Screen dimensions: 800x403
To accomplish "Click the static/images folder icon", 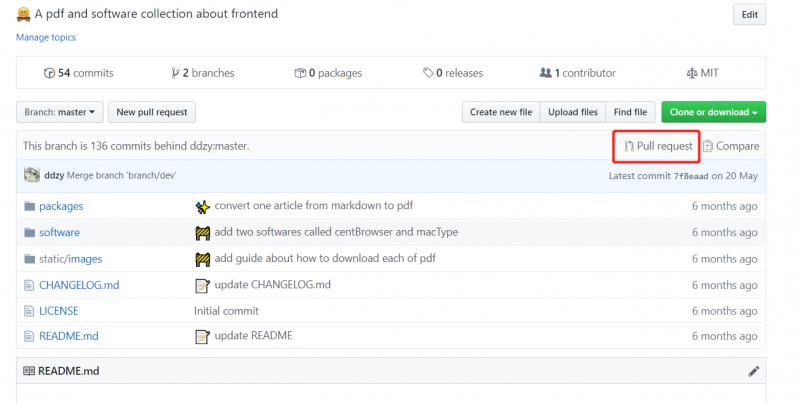I will (29, 258).
